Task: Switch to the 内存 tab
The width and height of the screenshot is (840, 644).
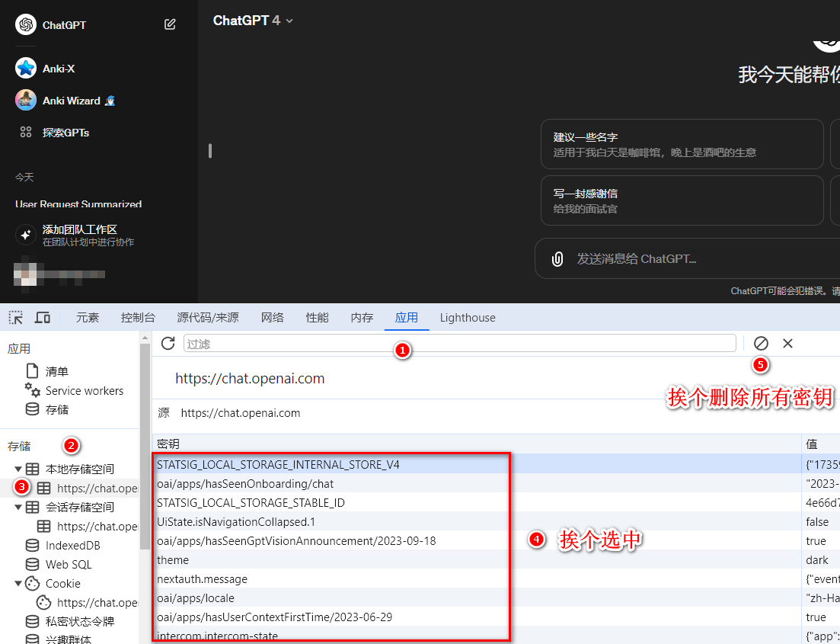Action: (x=362, y=318)
